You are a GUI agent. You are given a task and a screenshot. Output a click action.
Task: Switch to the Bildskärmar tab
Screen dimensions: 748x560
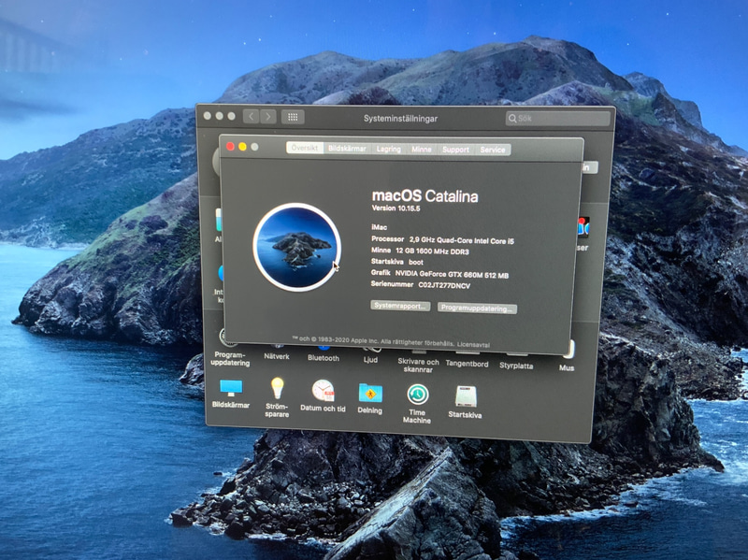(347, 149)
